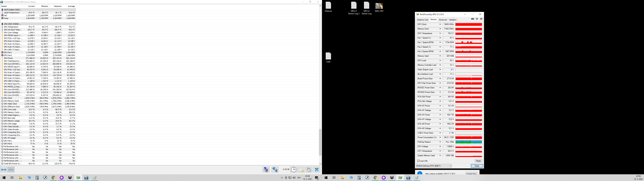This screenshot has width=644, height=181.
Task: Click the HWiNFO blue X close icon
Action: pos(317,170)
